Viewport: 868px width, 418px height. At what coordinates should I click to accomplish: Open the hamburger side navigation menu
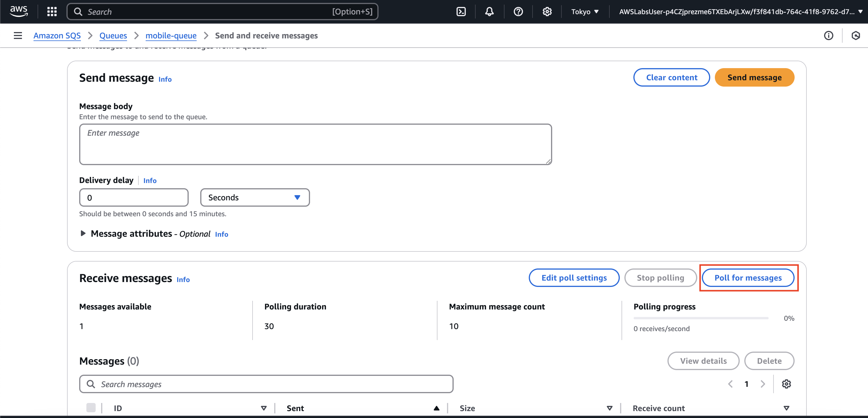[x=18, y=35]
